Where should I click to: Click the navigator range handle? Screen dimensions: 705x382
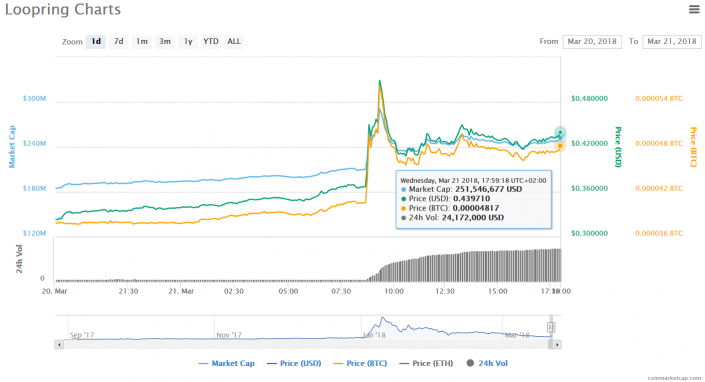click(x=551, y=327)
